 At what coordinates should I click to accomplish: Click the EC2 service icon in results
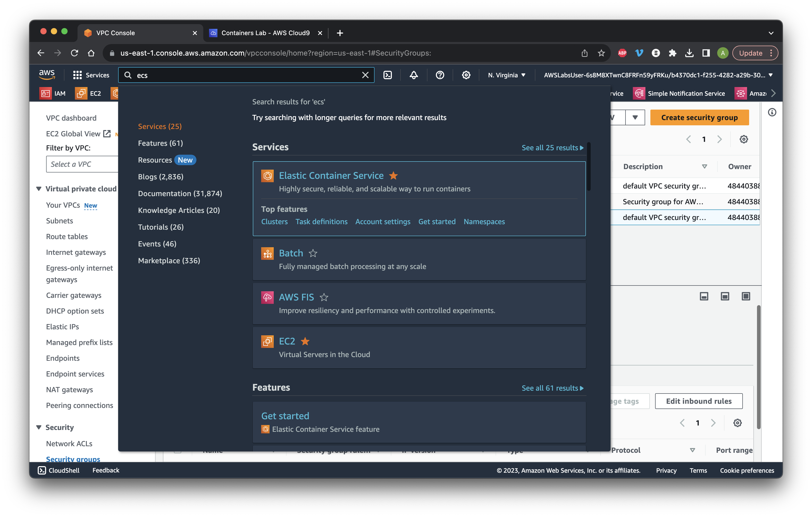pyautogui.click(x=267, y=342)
